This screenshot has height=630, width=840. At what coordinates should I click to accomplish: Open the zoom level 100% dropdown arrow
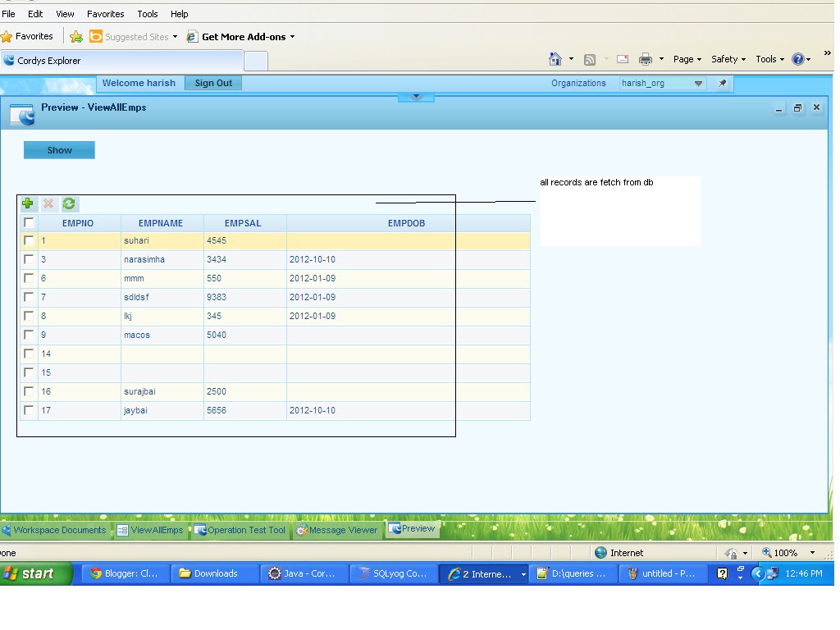tap(812, 552)
